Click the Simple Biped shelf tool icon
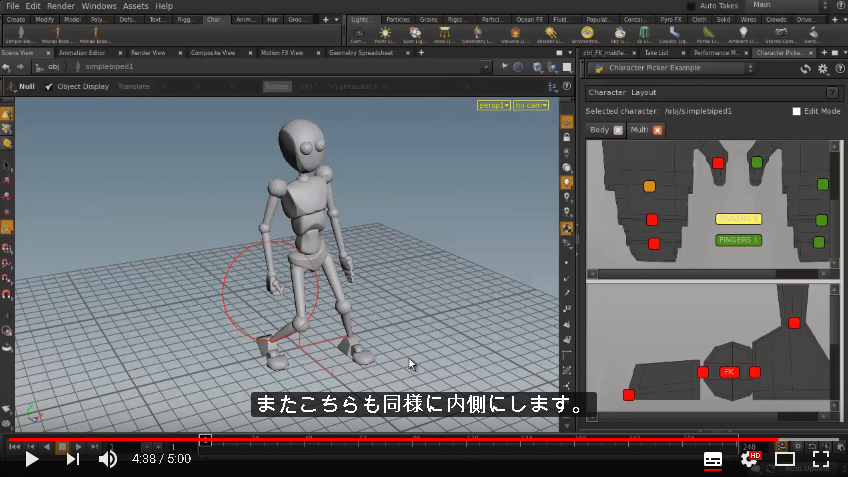This screenshot has width=848, height=477. (x=21, y=33)
